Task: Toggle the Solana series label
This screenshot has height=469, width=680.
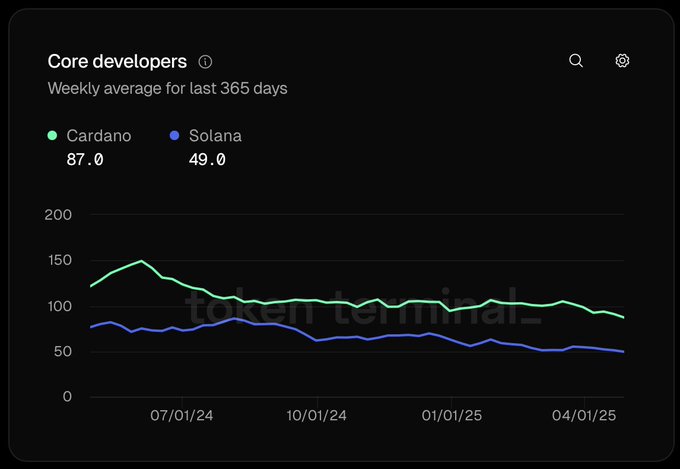Action: [x=215, y=135]
